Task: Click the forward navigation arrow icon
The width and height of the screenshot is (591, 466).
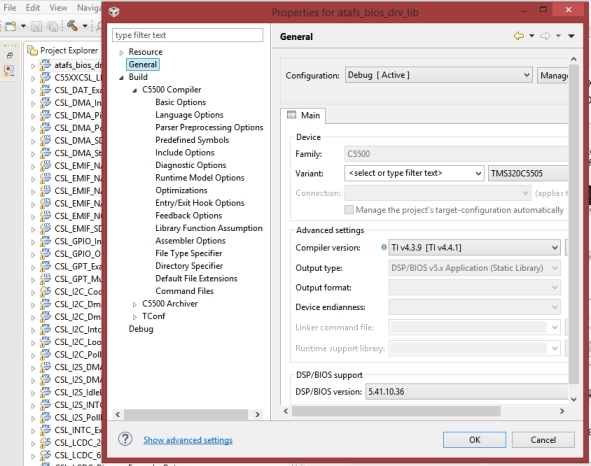Action: 545,36
